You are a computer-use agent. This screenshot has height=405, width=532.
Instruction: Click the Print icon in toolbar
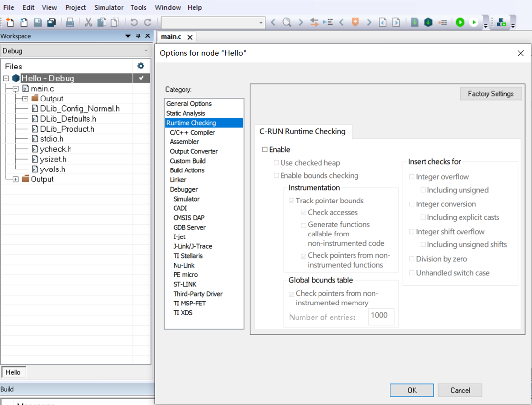point(70,22)
